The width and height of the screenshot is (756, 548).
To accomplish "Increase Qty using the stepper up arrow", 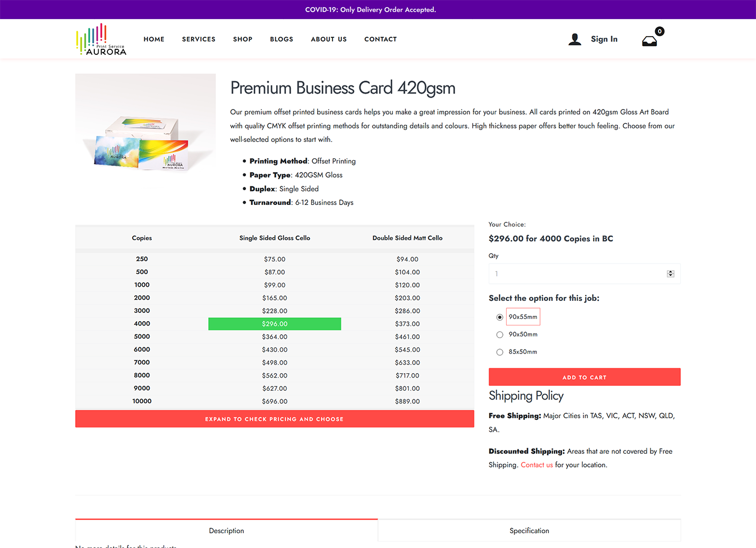I will pos(671,271).
